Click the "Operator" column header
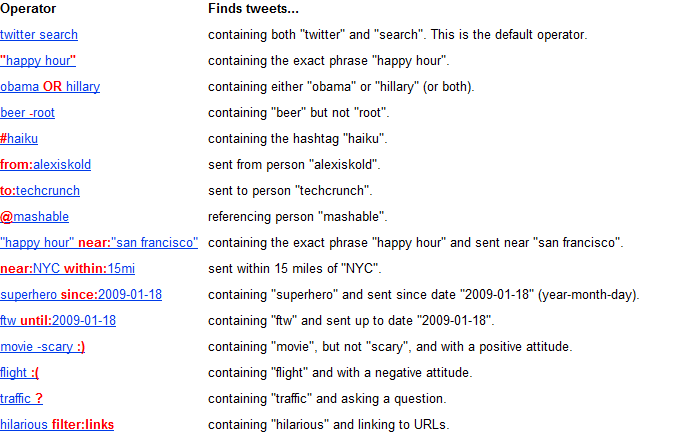 (28, 9)
